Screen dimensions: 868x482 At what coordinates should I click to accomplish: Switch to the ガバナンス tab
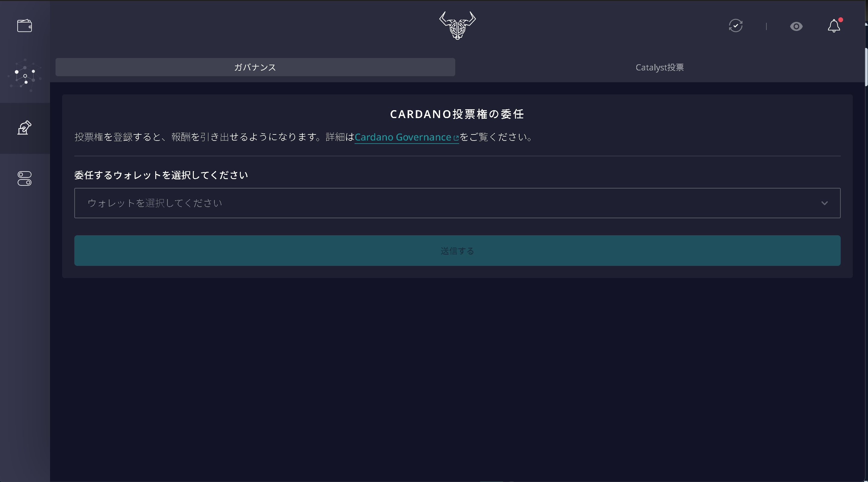pyautogui.click(x=255, y=67)
